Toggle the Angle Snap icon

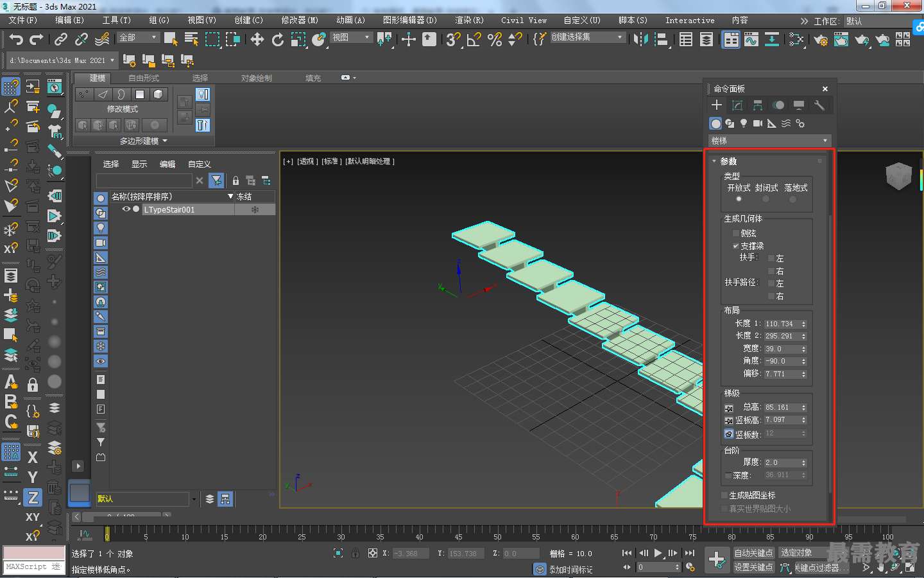474,40
